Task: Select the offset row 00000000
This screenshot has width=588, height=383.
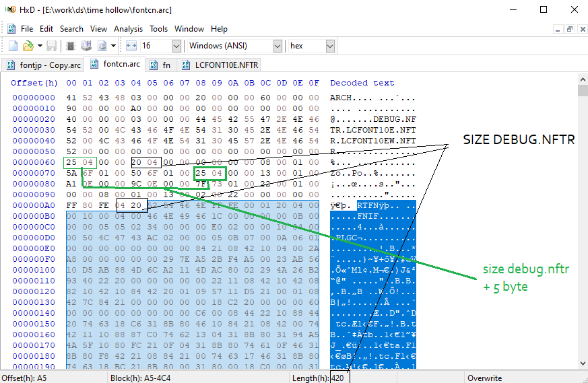Action: pyautogui.click(x=34, y=98)
